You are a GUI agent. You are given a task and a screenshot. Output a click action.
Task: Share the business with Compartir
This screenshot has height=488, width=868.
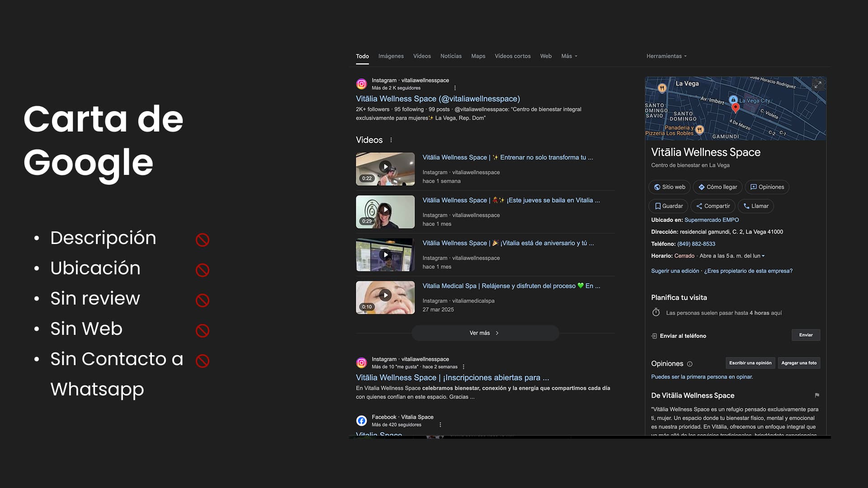713,206
